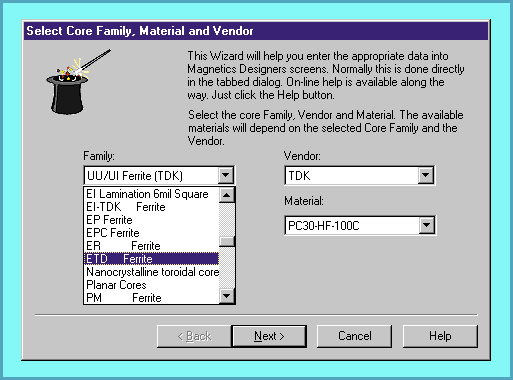Choose EPC Ferrite family
The height and width of the screenshot is (380, 513).
point(151,233)
